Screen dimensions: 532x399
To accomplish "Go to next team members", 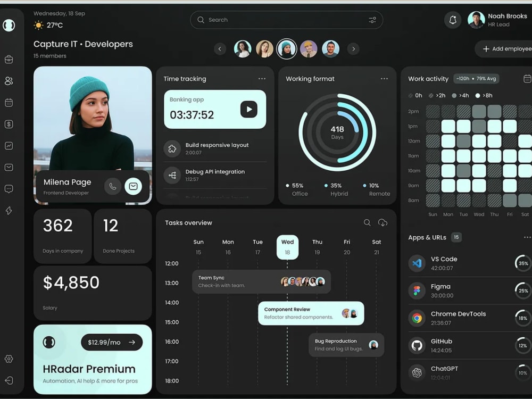I will pyautogui.click(x=353, y=49).
